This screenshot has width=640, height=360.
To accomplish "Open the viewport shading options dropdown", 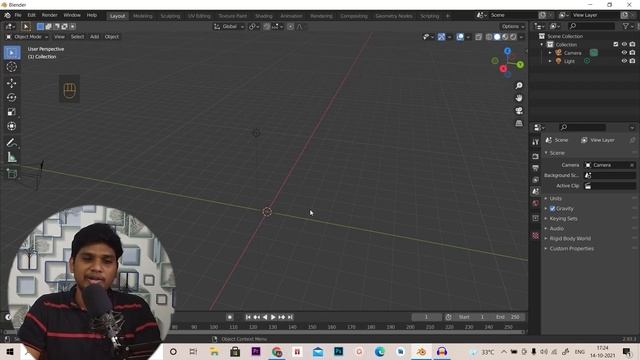I will pyautogui.click(x=521, y=37).
